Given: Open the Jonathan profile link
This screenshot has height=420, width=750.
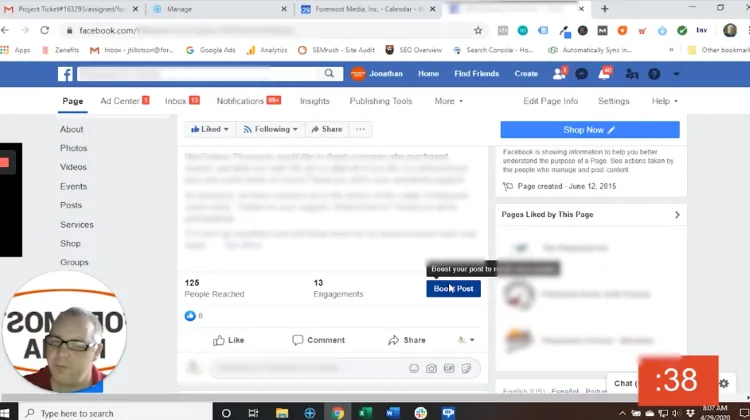Looking at the screenshot, I should pos(377,74).
